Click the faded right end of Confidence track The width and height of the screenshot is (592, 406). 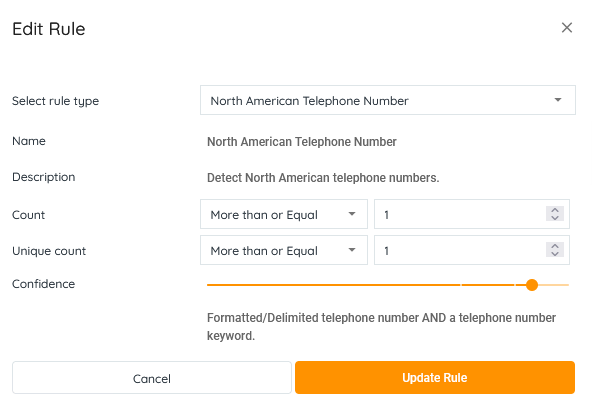click(x=555, y=285)
